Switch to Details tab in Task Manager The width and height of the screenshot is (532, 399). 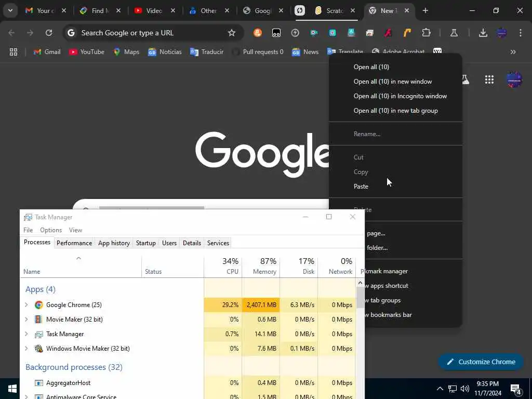coord(192,243)
